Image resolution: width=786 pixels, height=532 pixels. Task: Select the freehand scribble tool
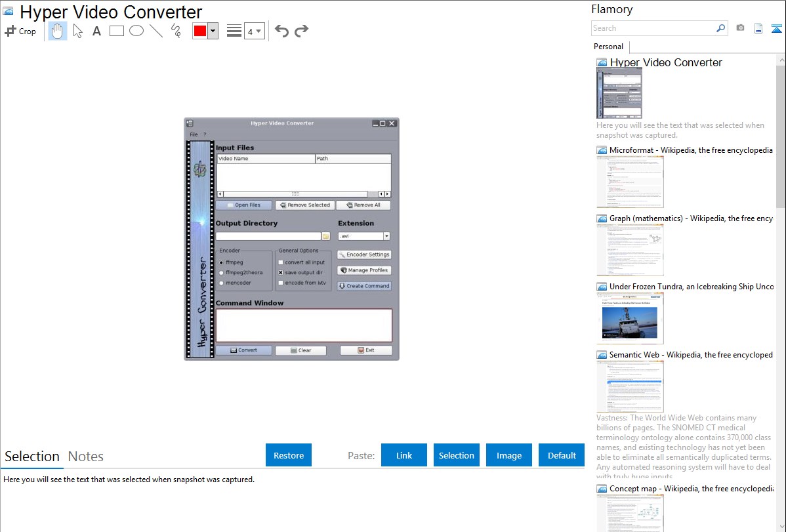(x=176, y=31)
